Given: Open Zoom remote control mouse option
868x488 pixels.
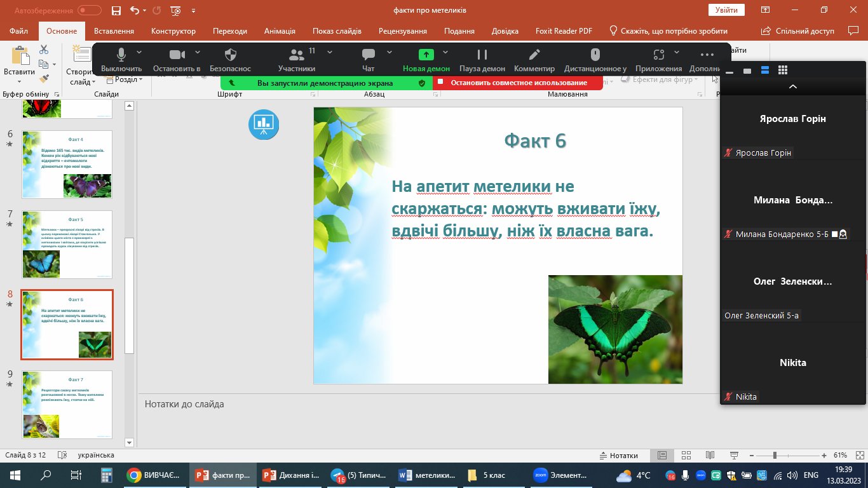Looking at the screenshot, I should (x=595, y=60).
